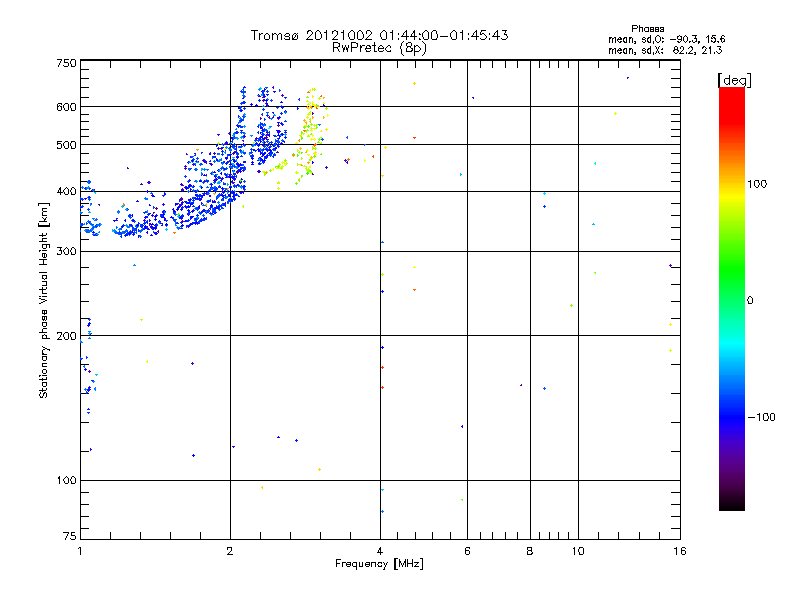The width and height of the screenshot is (800, 600).
Task: Click x-axis tick label '6'
Action: click(x=467, y=551)
